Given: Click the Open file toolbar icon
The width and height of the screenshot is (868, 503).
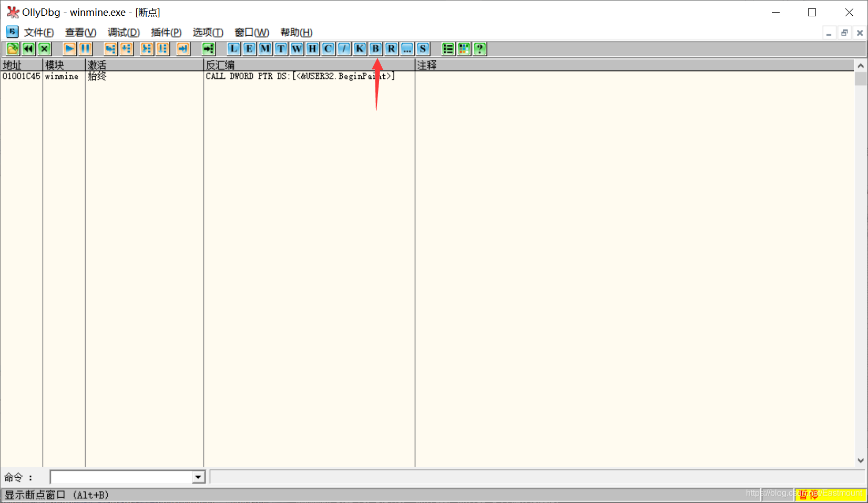Looking at the screenshot, I should (13, 49).
